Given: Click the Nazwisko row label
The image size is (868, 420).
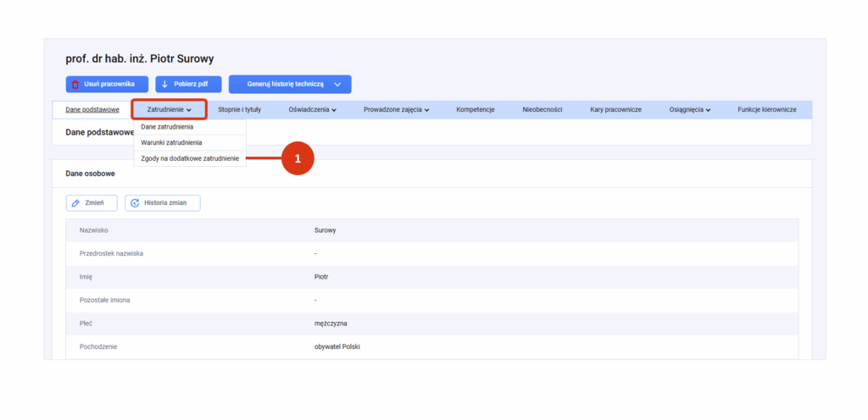Looking at the screenshot, I should [x=93, y=230].
